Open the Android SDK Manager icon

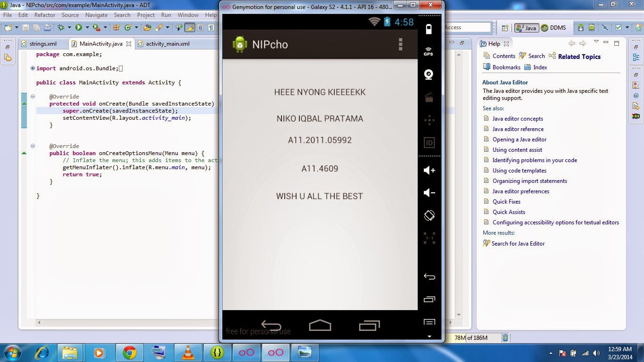[x=581, y=27]
